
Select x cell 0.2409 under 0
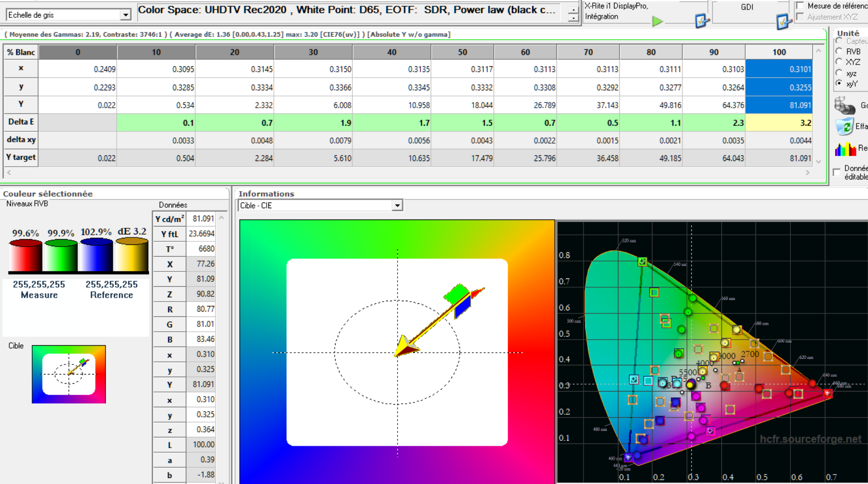(x=78, y=69)
